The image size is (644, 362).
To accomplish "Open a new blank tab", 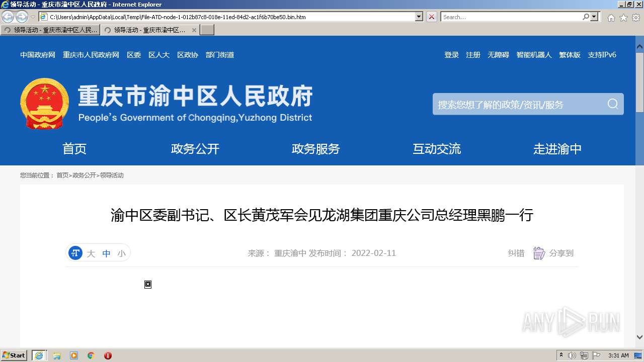I will pyautogui.click(x=207, y=30).
